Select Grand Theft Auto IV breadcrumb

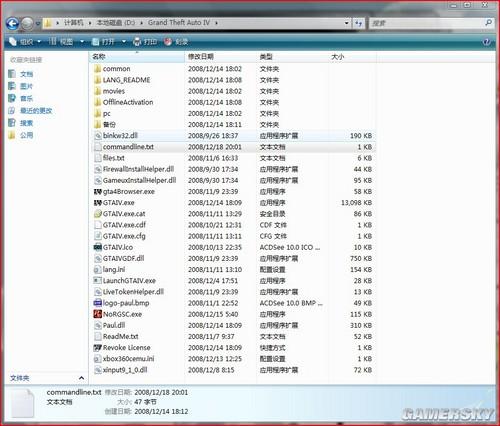[x=179, y=23]
